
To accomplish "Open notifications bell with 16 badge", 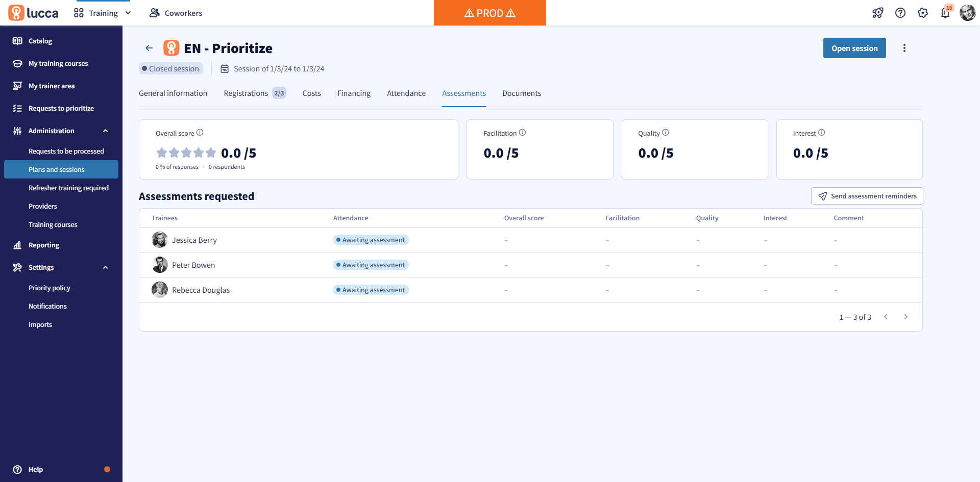I will pos(946,12).
